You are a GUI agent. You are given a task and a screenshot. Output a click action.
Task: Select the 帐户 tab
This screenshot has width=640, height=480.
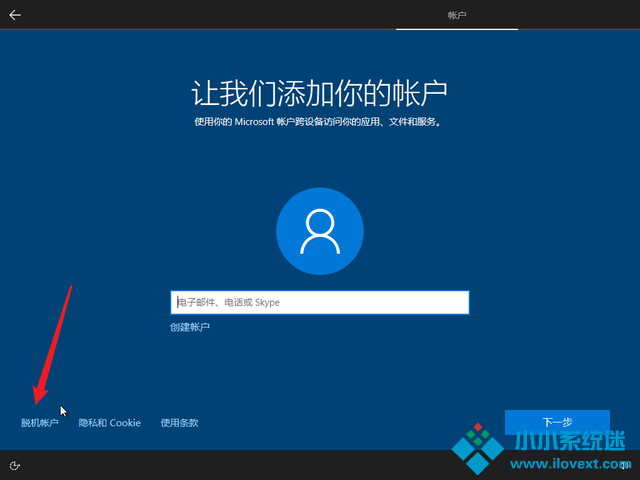(x=457, y=16)
